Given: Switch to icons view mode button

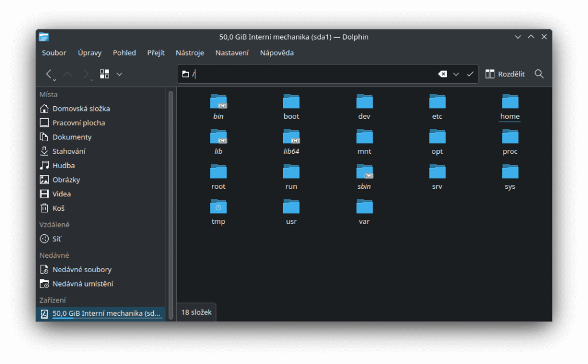Looking at the screenshot, I should click(105, 74).
